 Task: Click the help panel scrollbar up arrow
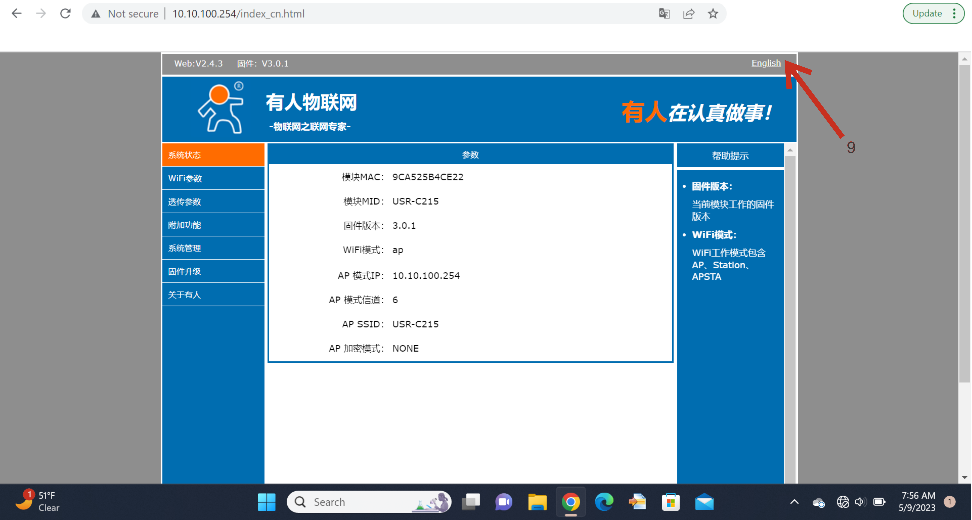[x=790, y=150]
